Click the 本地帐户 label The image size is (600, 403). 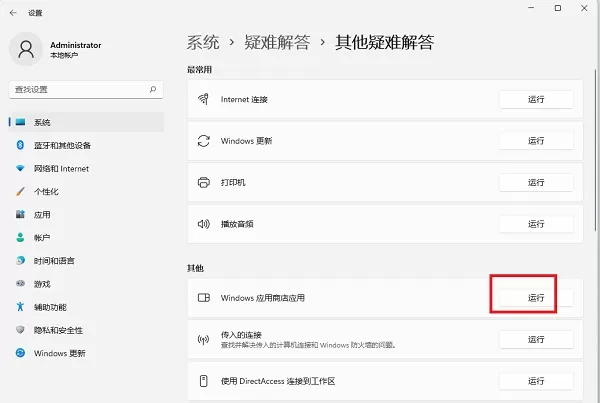point(64,55)
